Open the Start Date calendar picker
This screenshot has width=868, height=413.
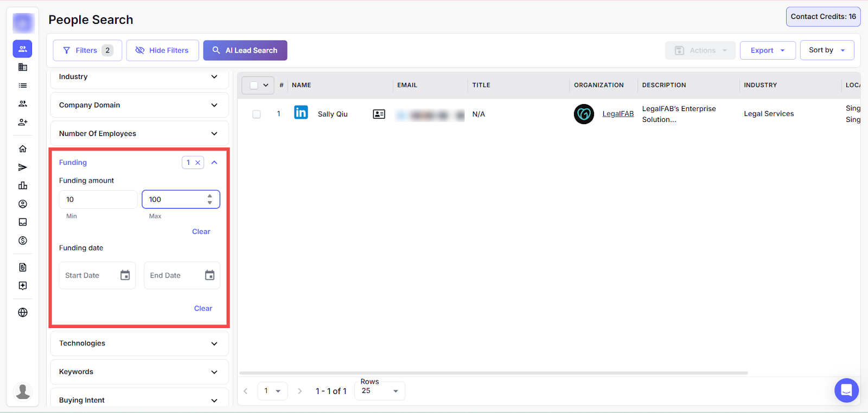(x=125, y=275)
